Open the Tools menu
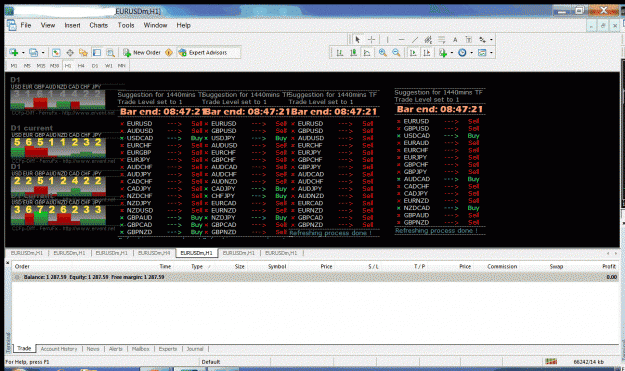625x371 pixels. point(126,25)
